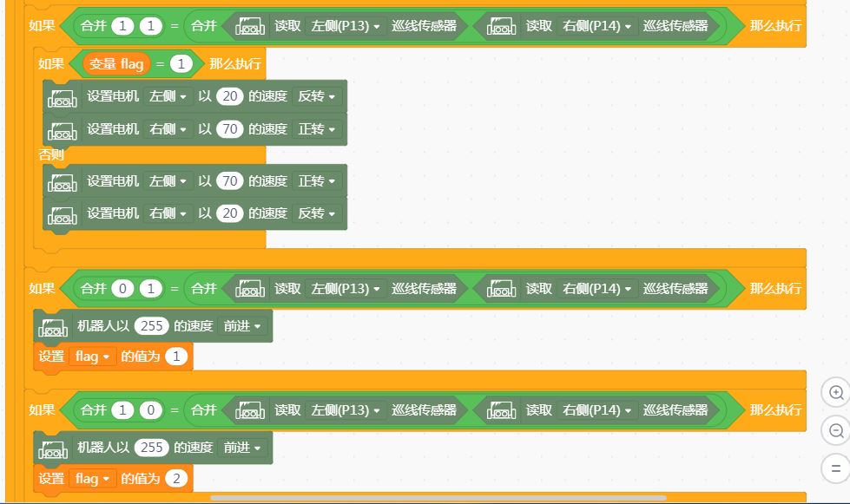Screen dimensions: 850x504
Task: Click the horizontal scrollbar at bottom
Action: click(x=438, y=498)
